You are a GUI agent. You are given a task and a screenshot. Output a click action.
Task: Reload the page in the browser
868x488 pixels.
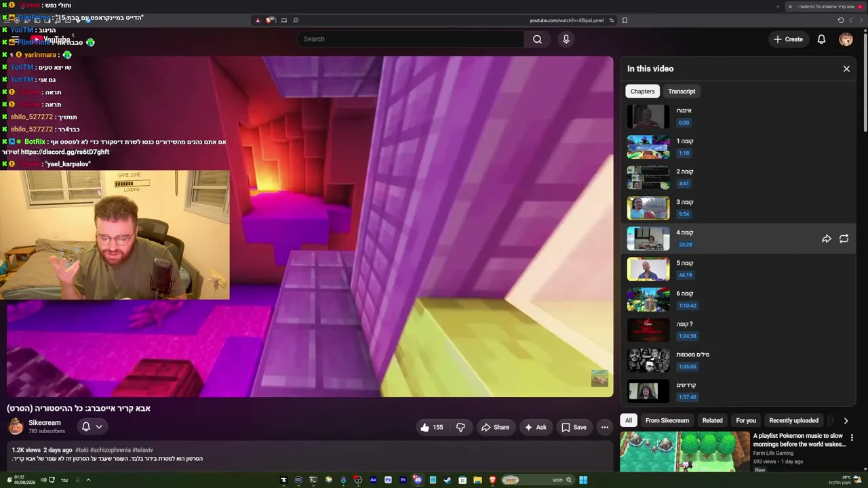(841, 20)
